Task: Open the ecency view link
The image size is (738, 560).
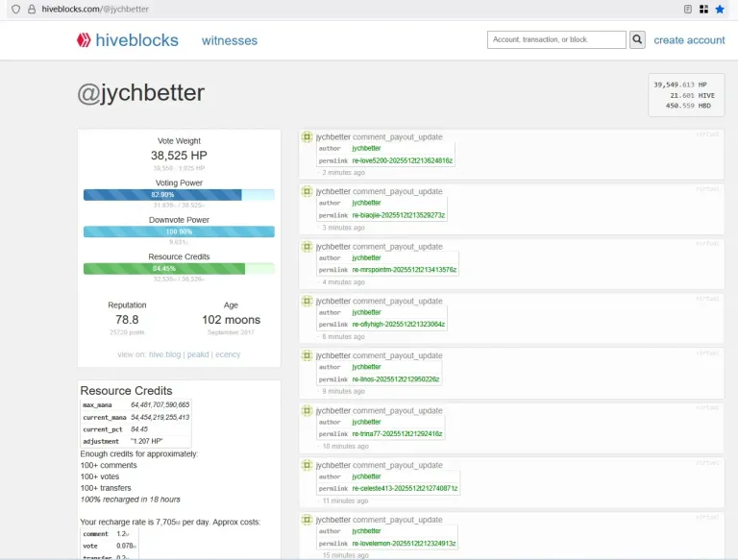Action: 228,354
